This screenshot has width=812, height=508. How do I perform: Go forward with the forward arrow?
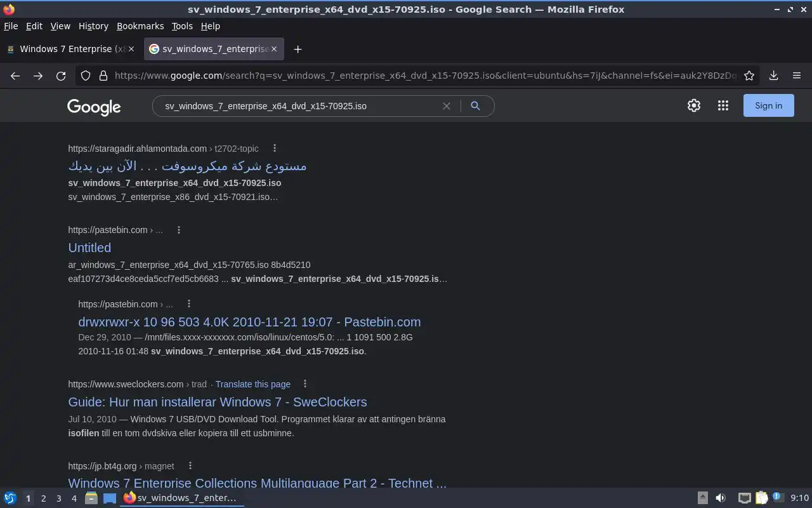click(x=38, y=76)
